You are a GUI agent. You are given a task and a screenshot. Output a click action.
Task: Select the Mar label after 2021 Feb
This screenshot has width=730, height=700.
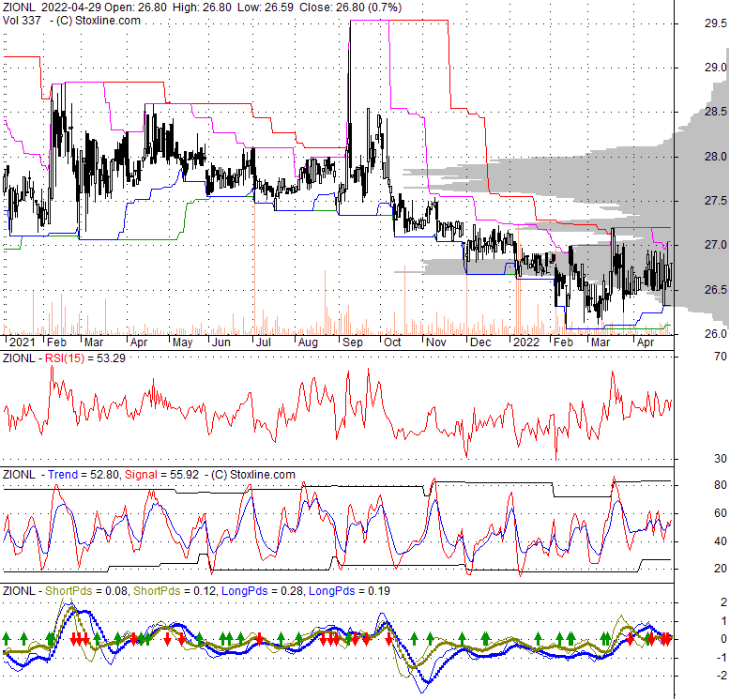point(94,342)
